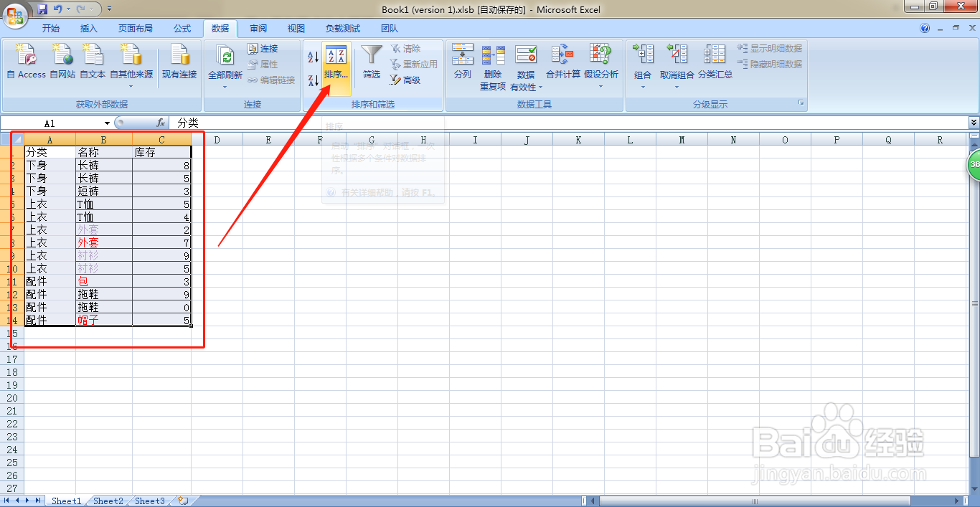Click the Office button logo

[14, 15]
